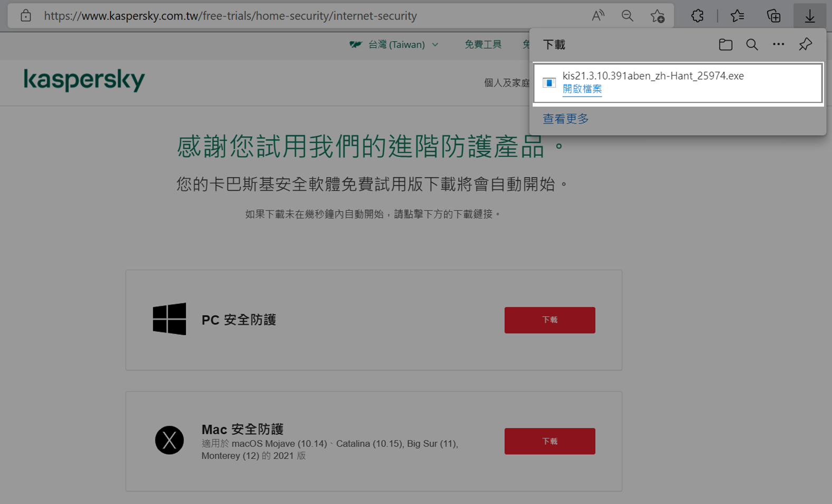View site info via the lock icon
832x504 pixels.
[x=26, y=16]
